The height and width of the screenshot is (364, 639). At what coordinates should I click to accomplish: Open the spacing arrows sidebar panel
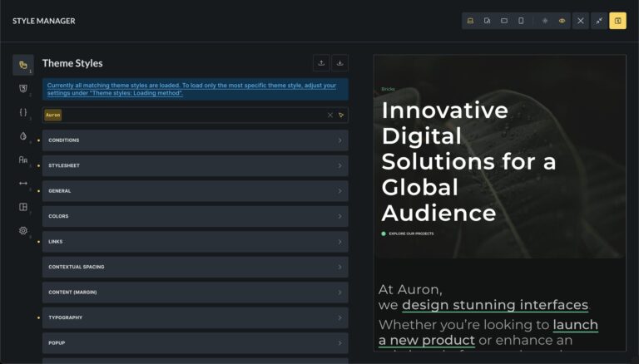click(x=23, y=183)
